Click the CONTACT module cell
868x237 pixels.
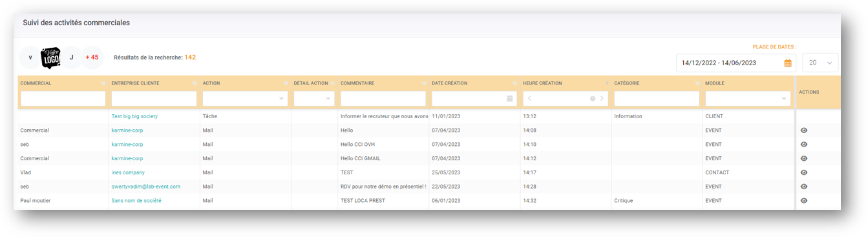(x=717, y=172)
